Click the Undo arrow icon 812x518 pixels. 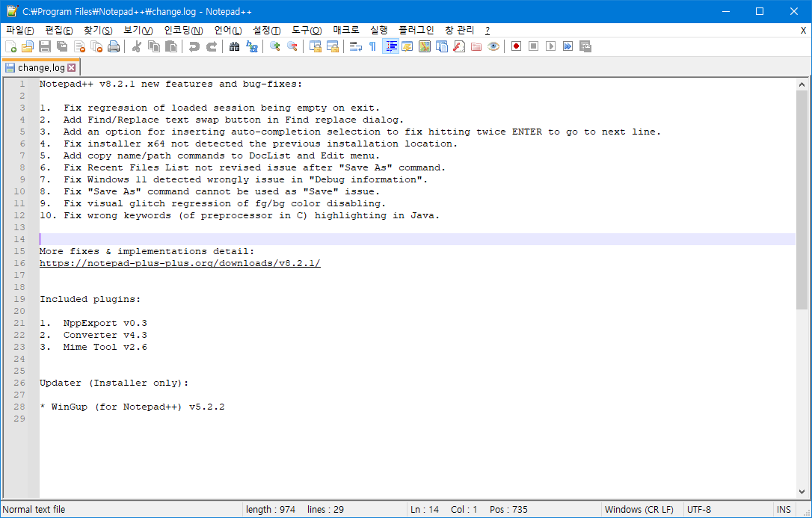pos(194,46)
